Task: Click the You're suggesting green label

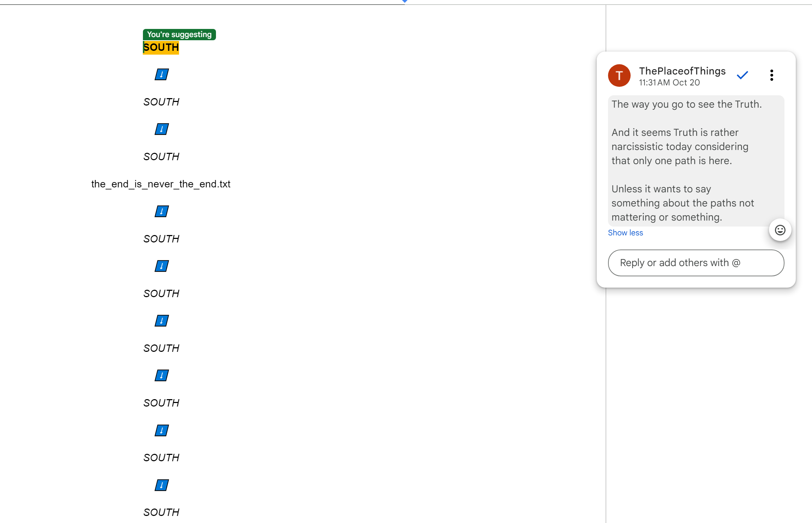Action: [x=179, y=35]
